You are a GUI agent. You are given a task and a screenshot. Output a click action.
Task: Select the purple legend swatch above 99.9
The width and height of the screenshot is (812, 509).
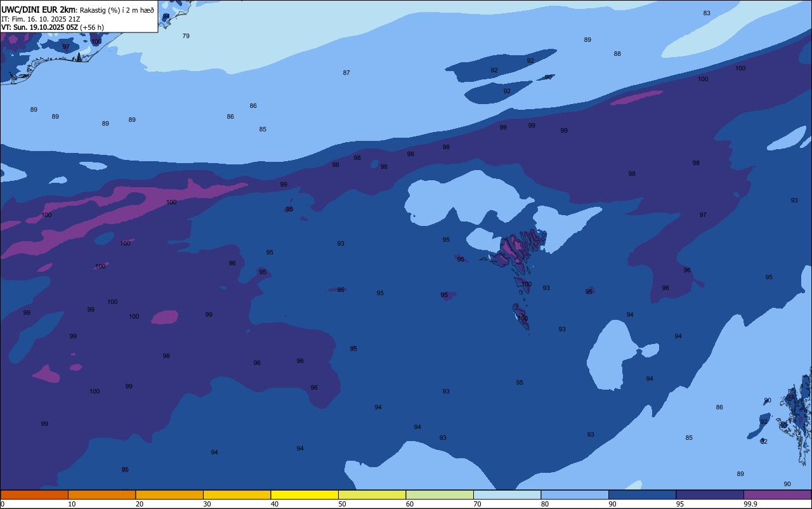point(777,494)
